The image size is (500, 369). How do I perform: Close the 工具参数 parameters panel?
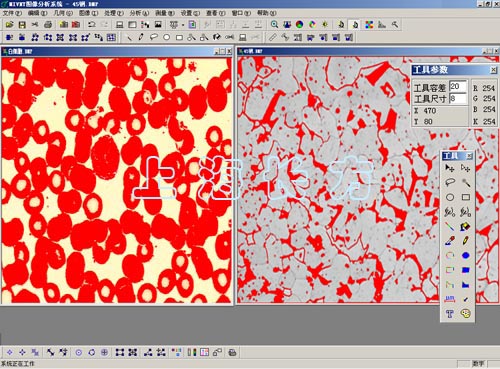tap(493, 70)
